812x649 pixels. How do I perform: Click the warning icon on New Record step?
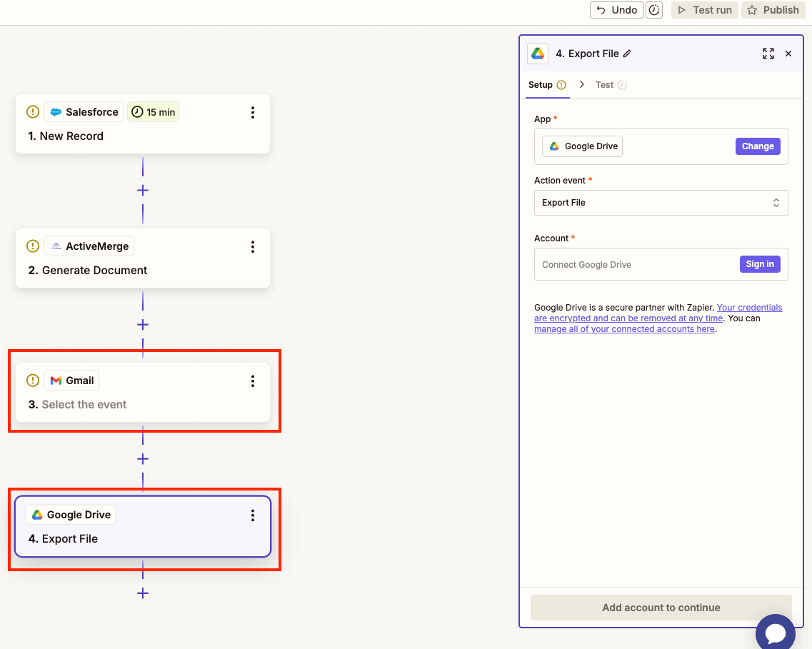32,111
